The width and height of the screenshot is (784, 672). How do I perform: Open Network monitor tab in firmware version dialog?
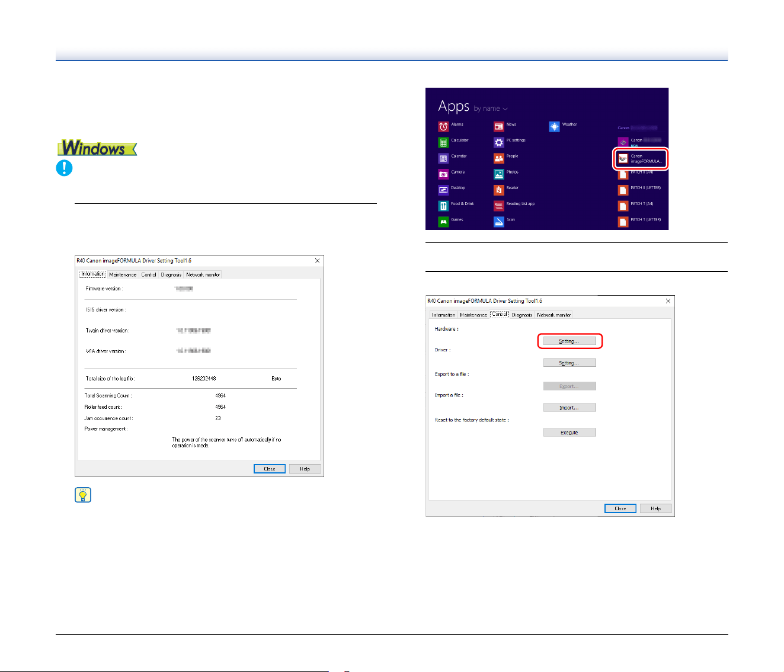click(203, 274)
